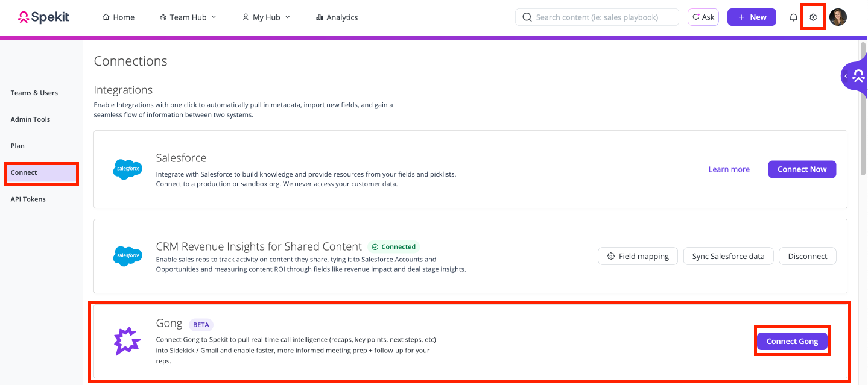Open the Analytics menu item
The width and height of the screenshot is (868, 385).
point(337,17)
